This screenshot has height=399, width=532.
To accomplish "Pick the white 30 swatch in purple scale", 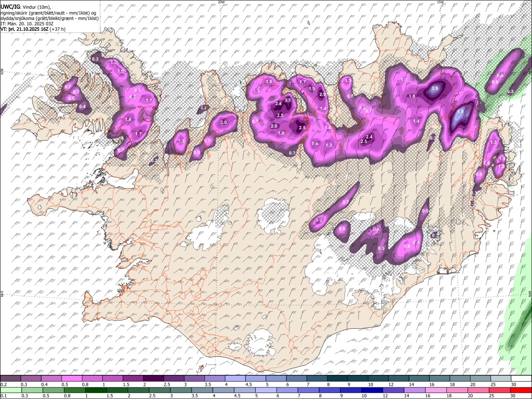I will (521, 379).
